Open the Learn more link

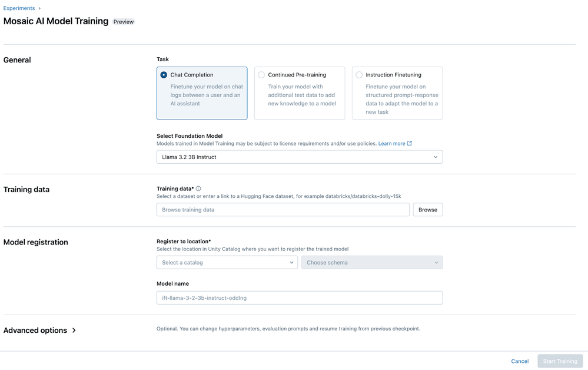[x=391, y=143]
